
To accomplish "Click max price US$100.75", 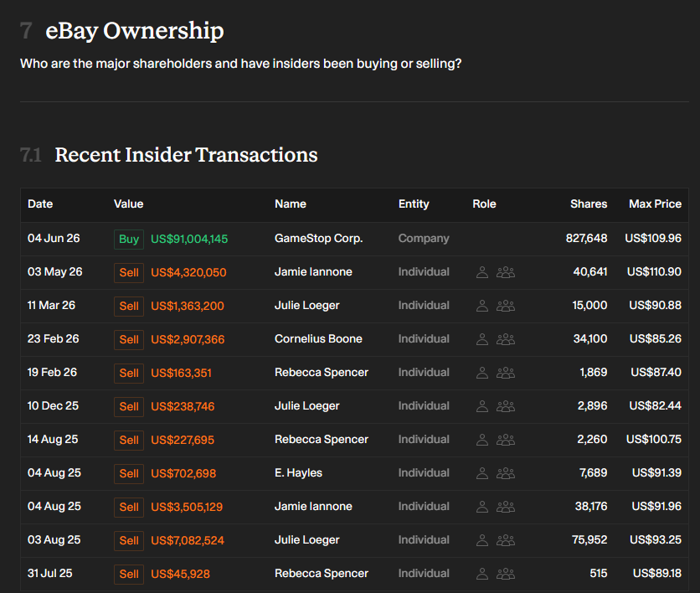I will (654, 440).
